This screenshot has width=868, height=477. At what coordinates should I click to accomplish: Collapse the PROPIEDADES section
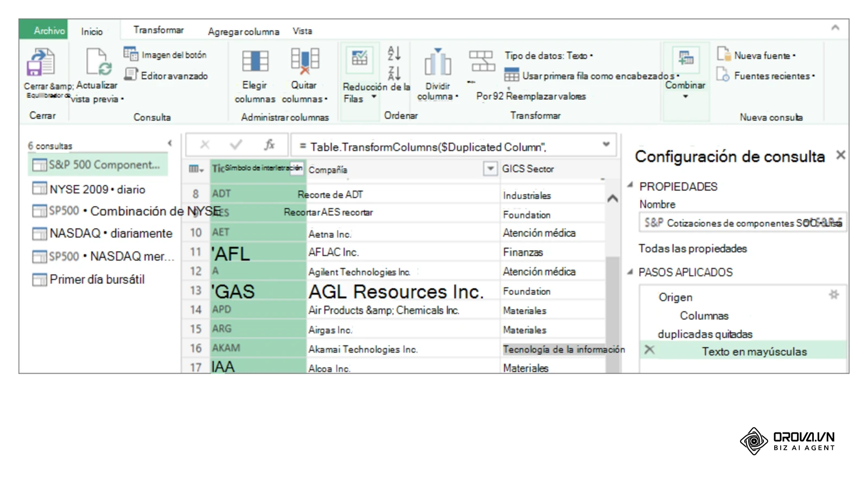coord(630,185)
